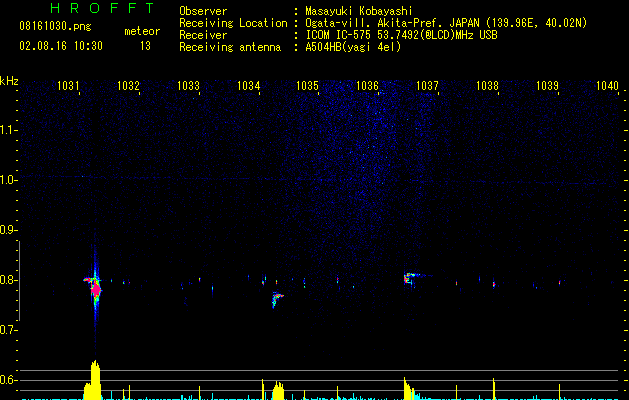Click the meteor count 13
Viewport: 629px width, 400px height.
pos(145,46)
